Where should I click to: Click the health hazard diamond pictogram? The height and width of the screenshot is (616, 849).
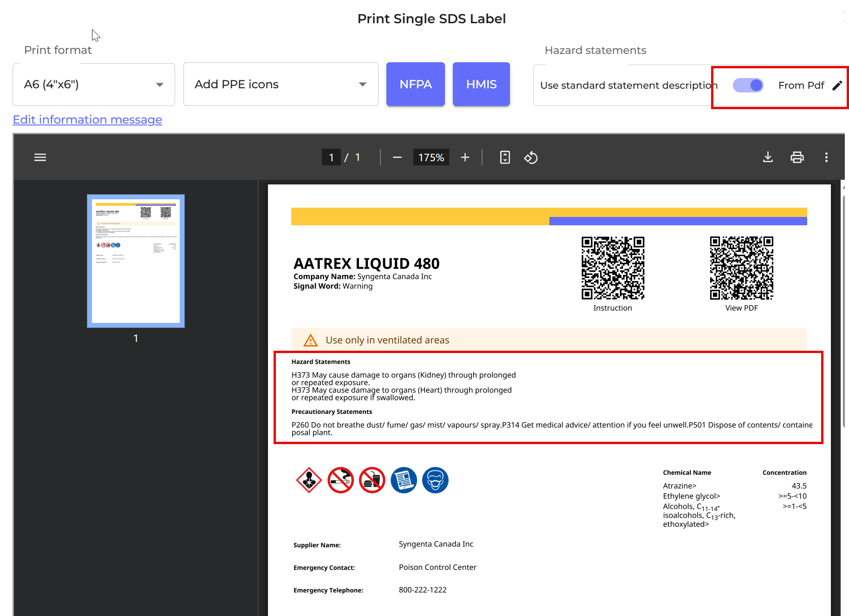(309, 480)
